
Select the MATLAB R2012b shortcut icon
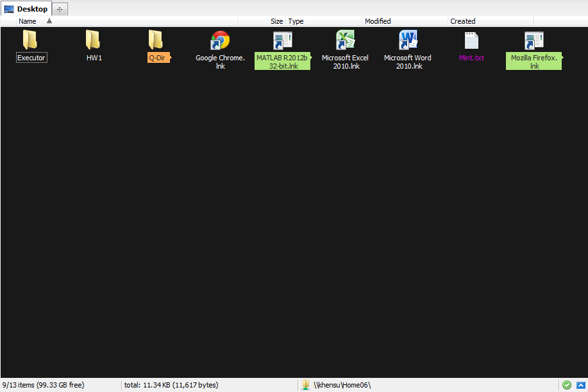(x=282, y=41)
